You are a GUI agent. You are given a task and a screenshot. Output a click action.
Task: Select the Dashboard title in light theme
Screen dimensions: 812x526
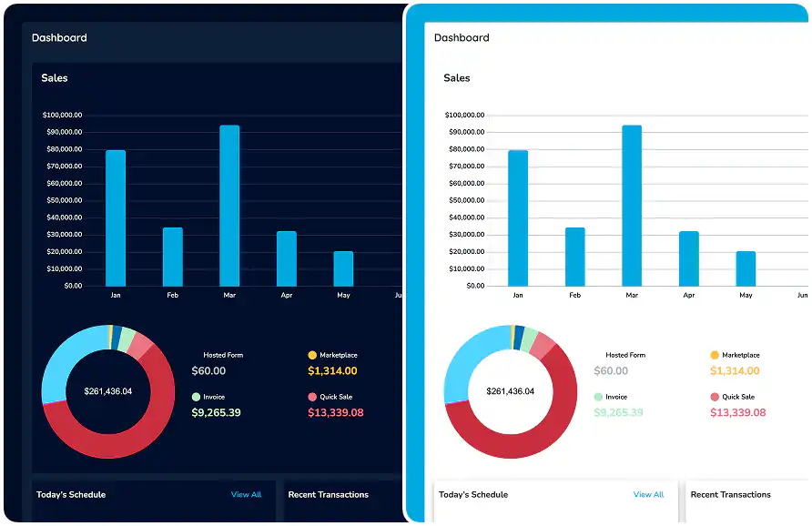pyautogui.click(x=462, y=37)
